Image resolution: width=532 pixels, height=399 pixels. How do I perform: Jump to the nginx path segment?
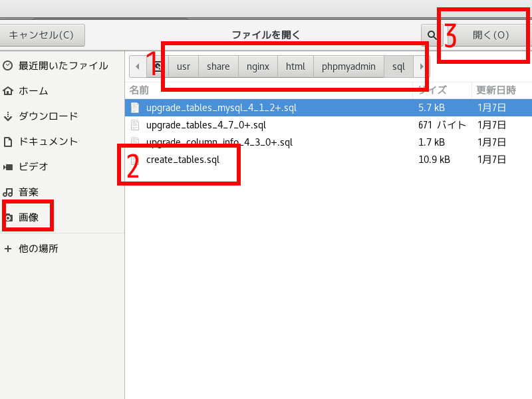point(257,66)
